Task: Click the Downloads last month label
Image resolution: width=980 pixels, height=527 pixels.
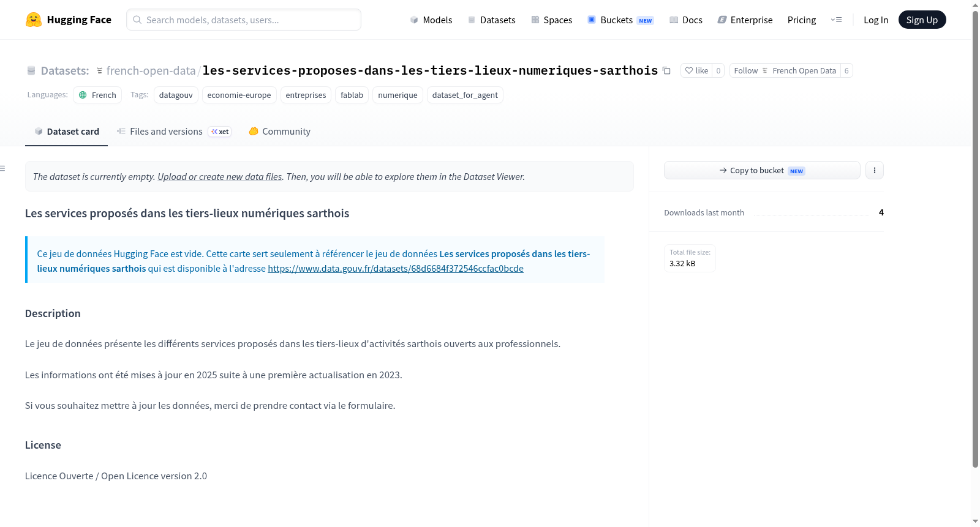Action: [704, 212]
